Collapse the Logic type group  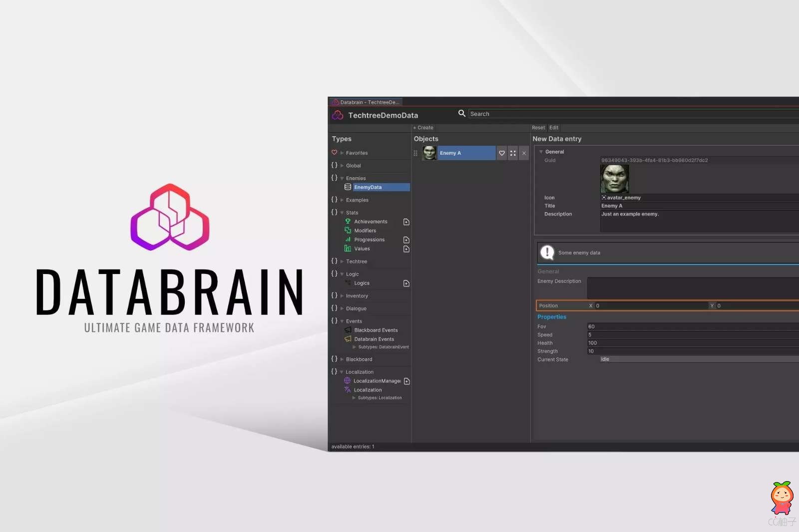click(342, 274)
